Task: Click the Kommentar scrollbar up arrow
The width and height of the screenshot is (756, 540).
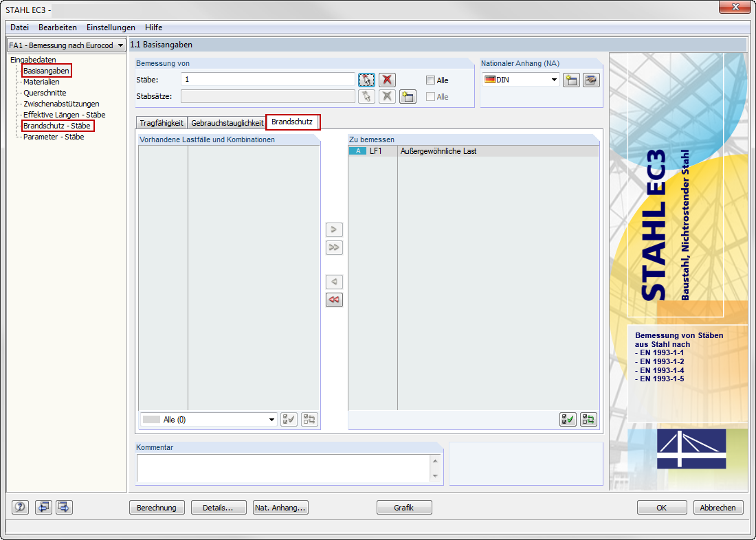Action: [x=435, y=460]
